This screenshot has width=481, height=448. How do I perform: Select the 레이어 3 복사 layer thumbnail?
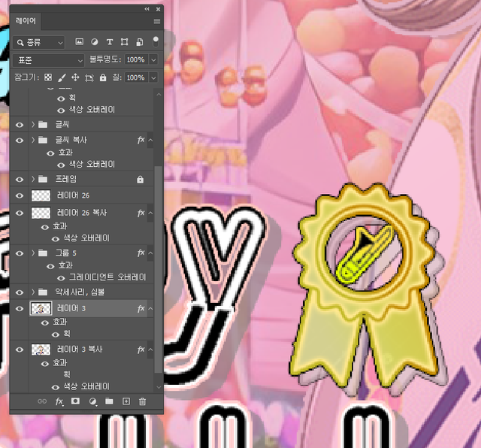click(40, 350)
